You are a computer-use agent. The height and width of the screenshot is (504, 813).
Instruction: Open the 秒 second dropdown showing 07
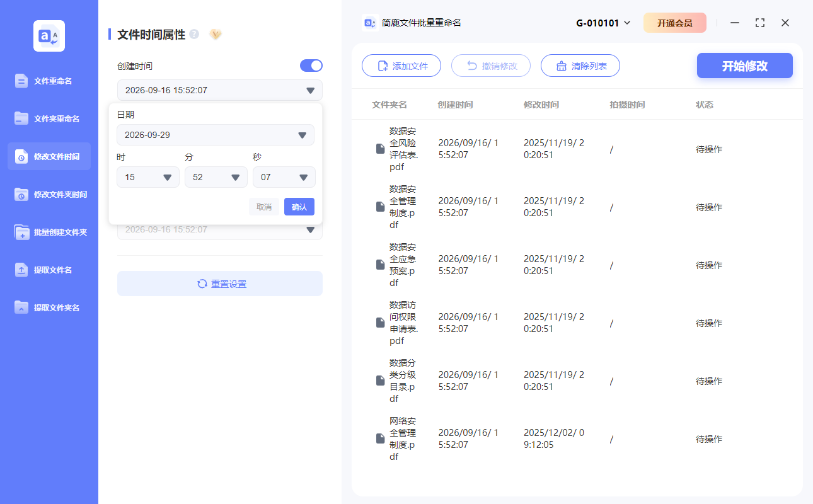284,177
